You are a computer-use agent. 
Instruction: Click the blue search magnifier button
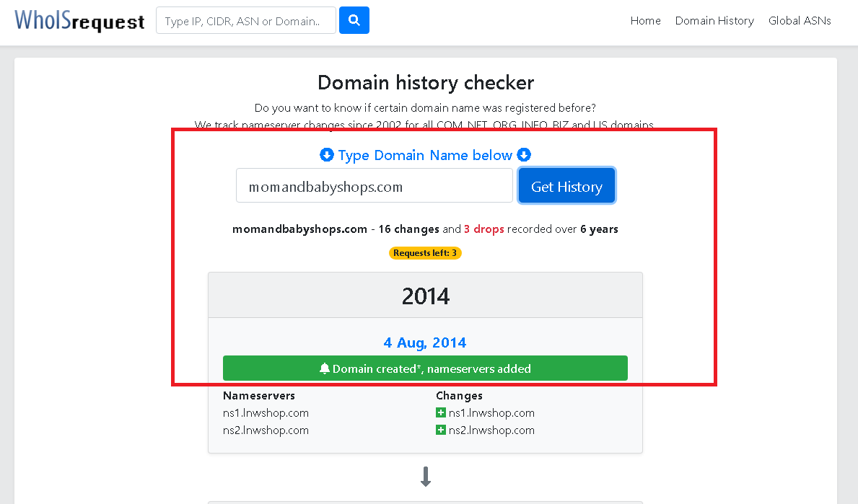pyautogui.click(x=354, y=20)
